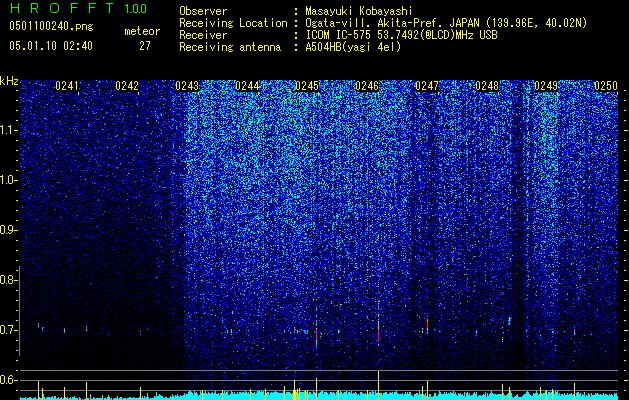The image size is (629, 400).
Task: Click the 0246 time marker
Action: coord(367,86)
